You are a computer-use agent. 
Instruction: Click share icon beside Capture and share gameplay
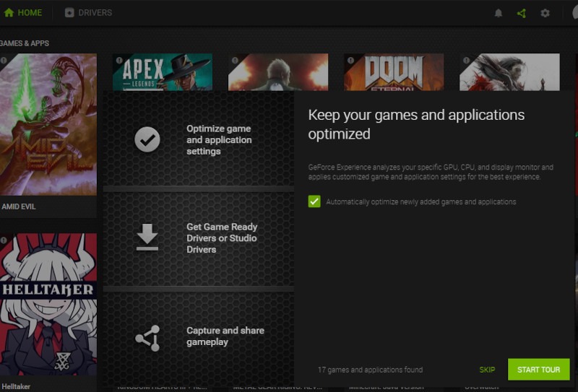pos(147,338)
